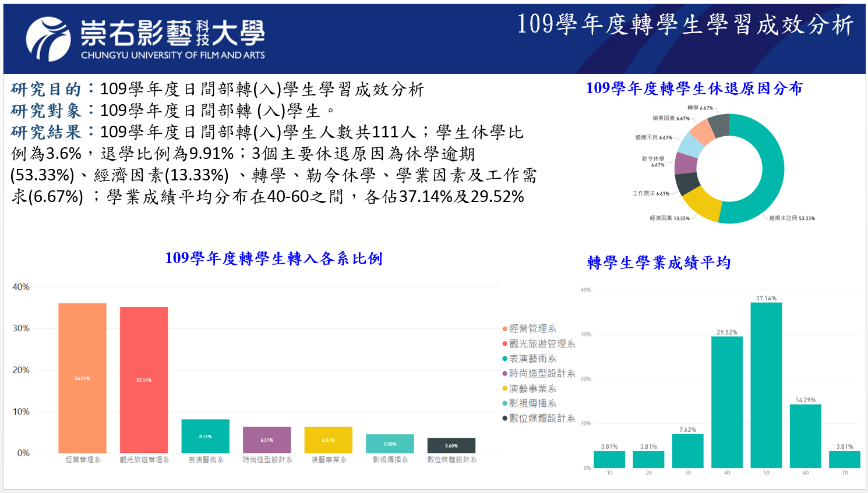Click the light blue 適應不良 donut segment
Viewport: 868px width, 493px height.
(x=691, y=144)
